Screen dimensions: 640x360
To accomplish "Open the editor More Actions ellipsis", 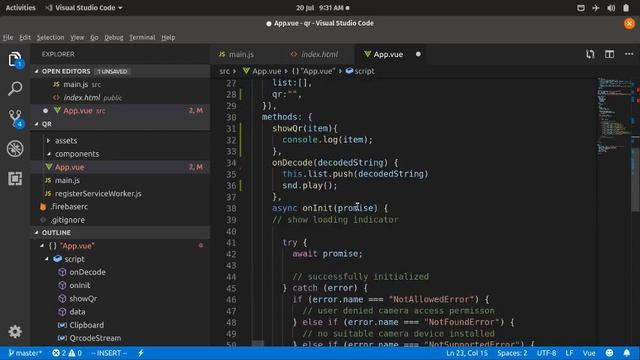I will coord(629,54).
